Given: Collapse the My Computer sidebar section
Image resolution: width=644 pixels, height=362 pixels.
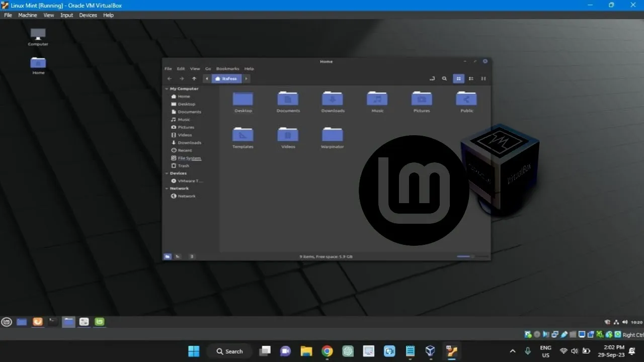Looking at the screenshot, I should click(167, 89).
